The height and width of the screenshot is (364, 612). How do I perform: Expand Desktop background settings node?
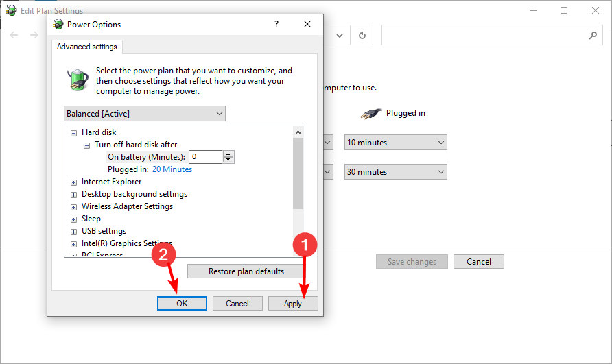(74, 195)
